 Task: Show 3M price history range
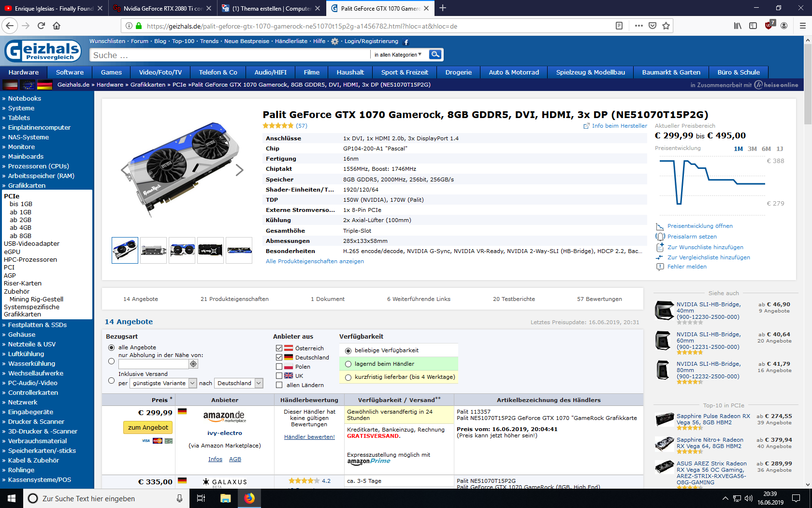click(752, 149)
